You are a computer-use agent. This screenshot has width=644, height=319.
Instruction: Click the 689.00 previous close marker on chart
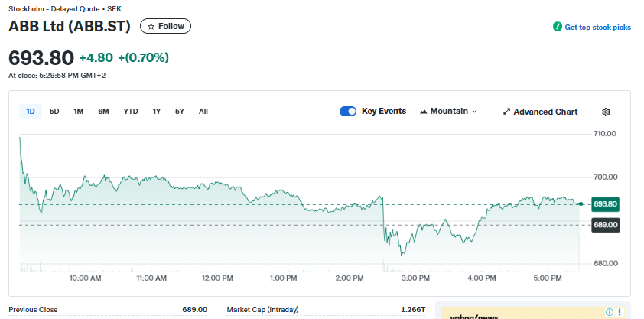605,225
